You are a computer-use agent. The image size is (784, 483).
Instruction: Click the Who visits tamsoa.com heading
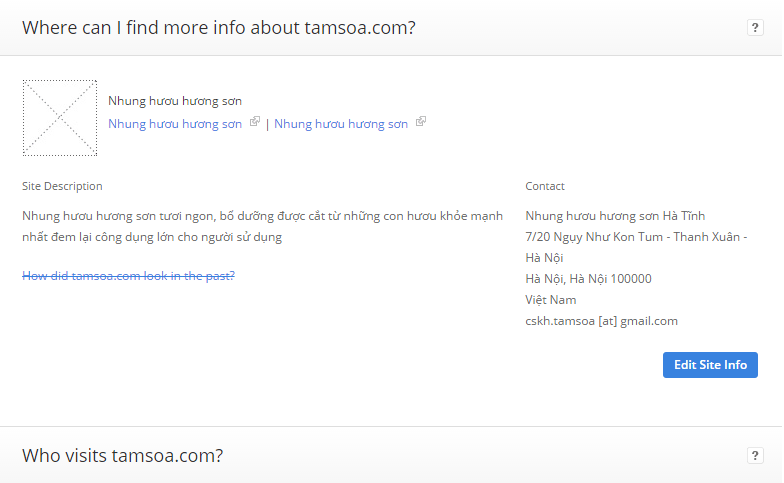(x=122, y=456)
